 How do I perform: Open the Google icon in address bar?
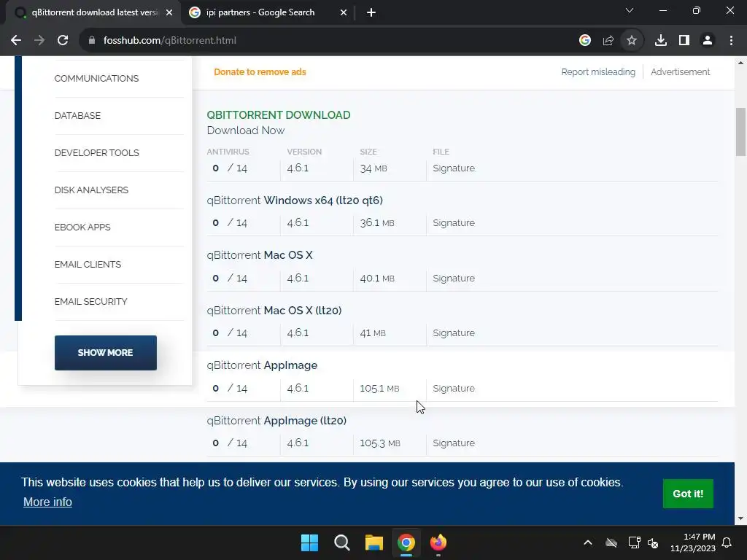[x=585, y=41]
